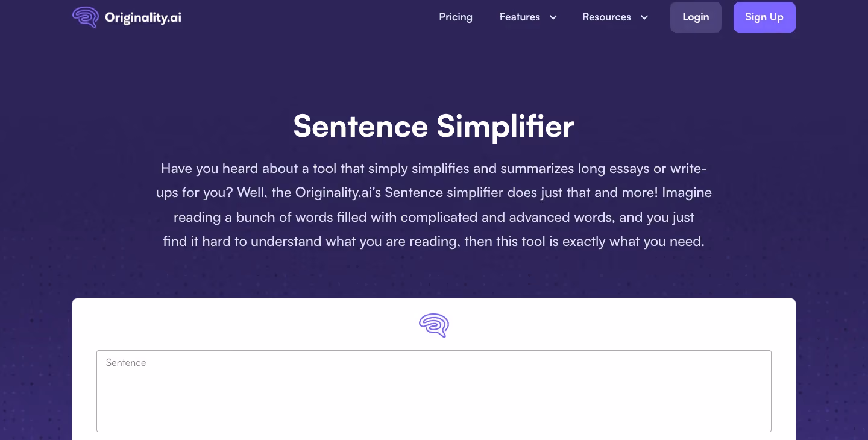Go to the Pricing page
Screen dimensions: 868x440
click(456, 17)
